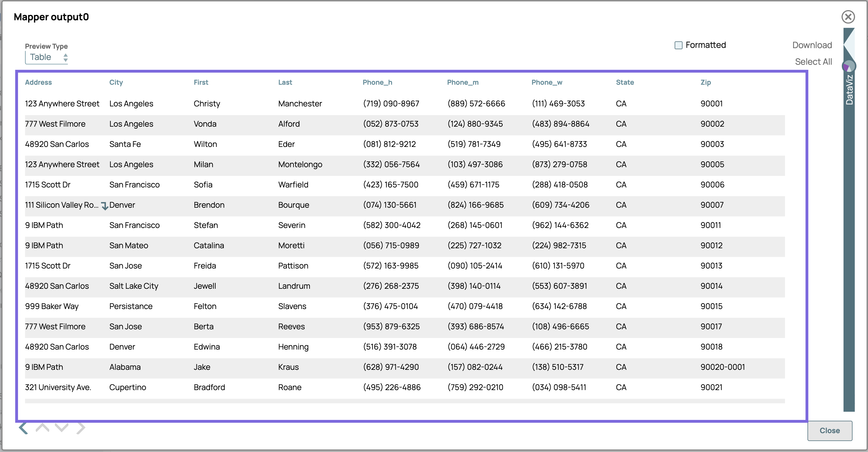868x452 pixels.
Task: Go to previous page with left arrow
Action: (x=23, y=428)
